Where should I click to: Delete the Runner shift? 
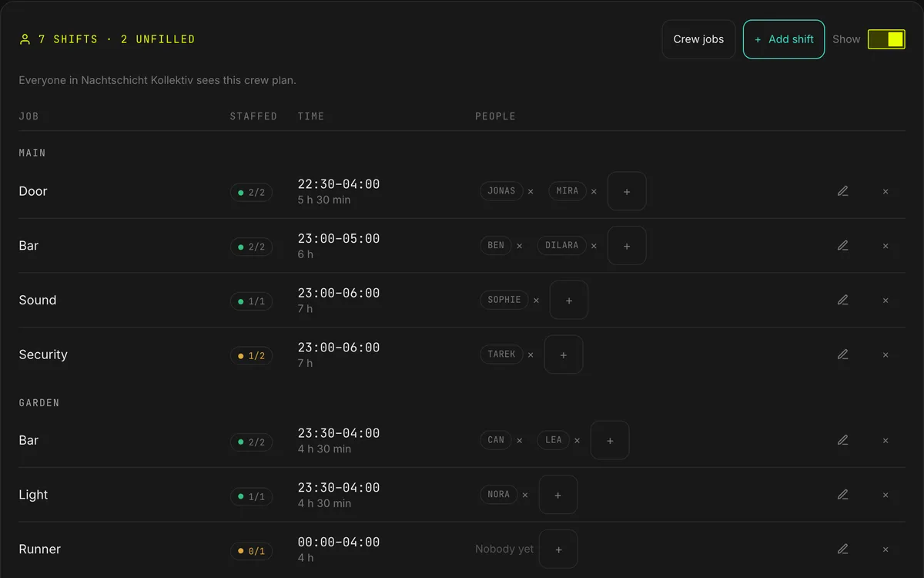885,549
